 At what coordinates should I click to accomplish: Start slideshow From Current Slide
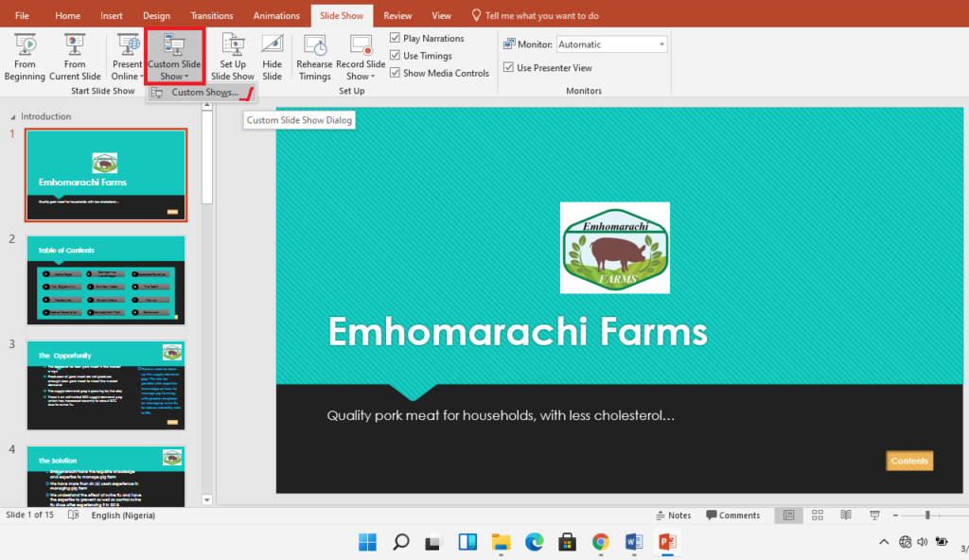(75, 58)
